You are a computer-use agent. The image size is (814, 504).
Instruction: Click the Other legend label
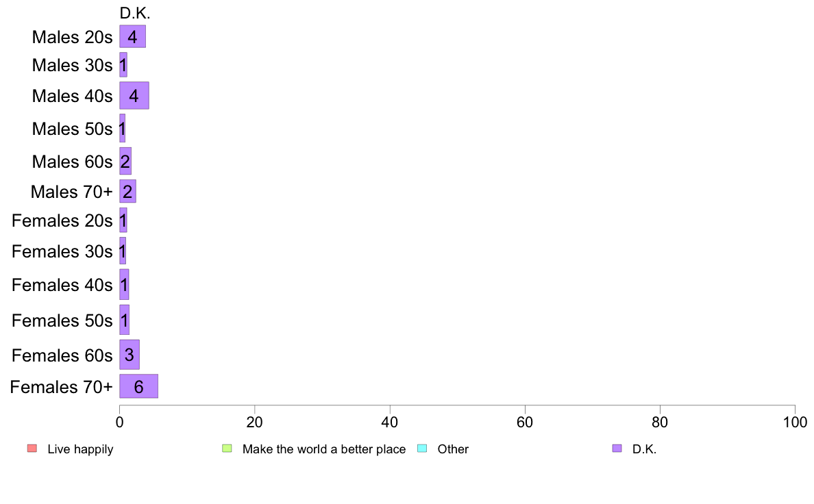[453, 449]
